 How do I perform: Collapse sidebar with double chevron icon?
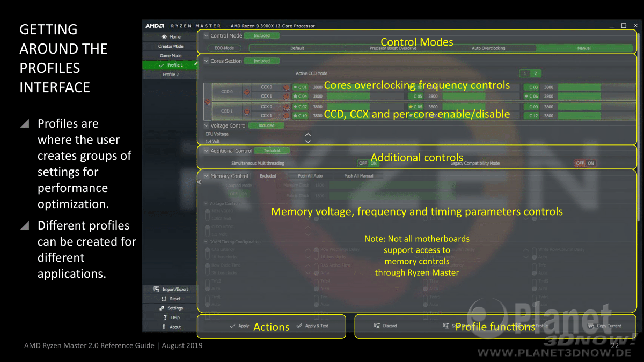199,182
